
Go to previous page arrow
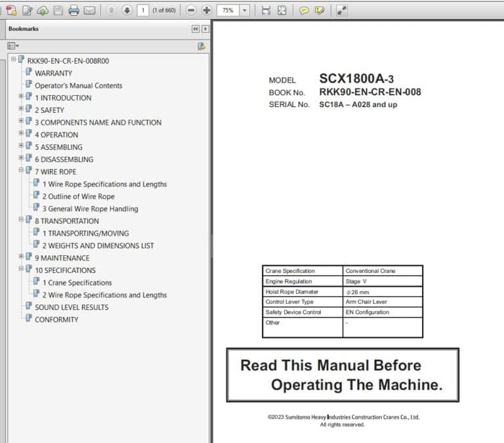111,11
